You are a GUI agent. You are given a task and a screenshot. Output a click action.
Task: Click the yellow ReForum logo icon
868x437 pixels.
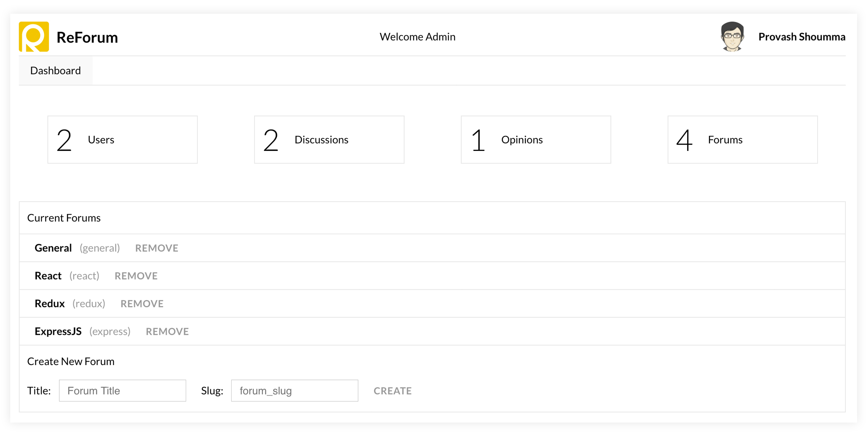34,37
